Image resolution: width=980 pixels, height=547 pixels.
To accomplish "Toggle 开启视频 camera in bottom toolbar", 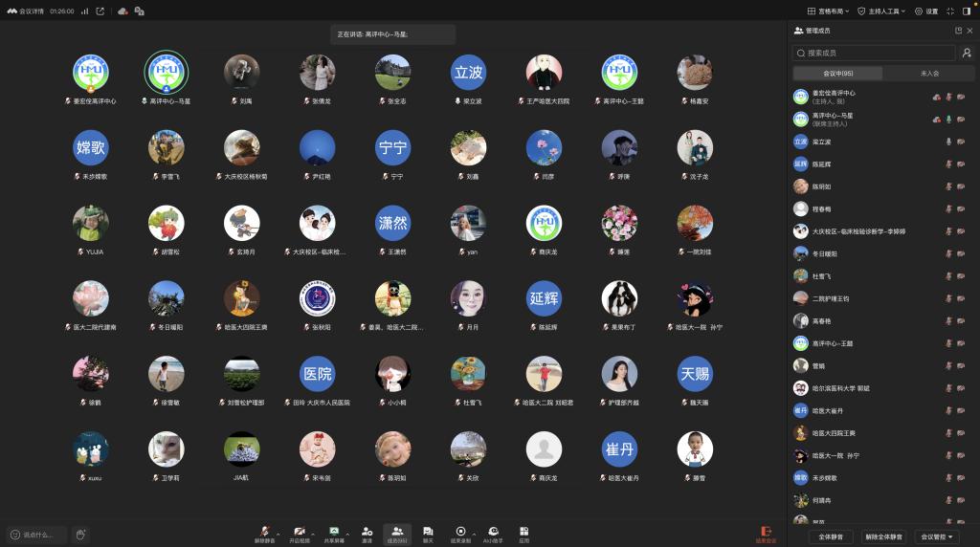I will 300,531.
